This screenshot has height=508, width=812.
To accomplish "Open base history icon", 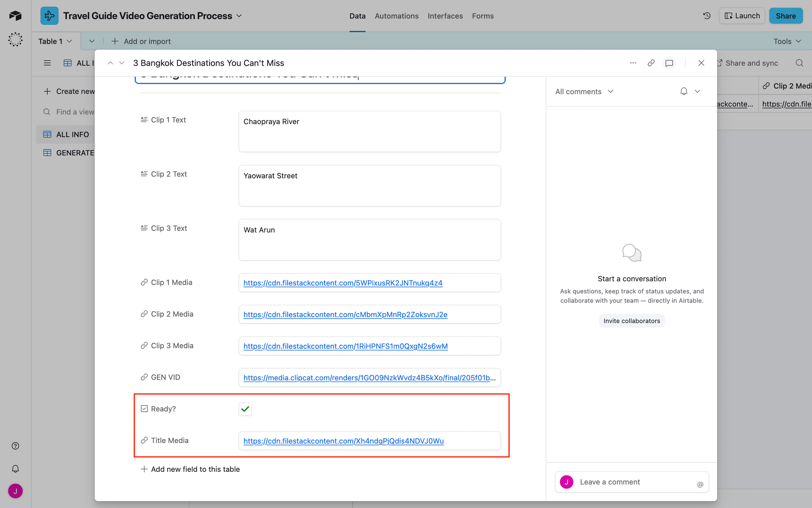I will coord(707,16).
